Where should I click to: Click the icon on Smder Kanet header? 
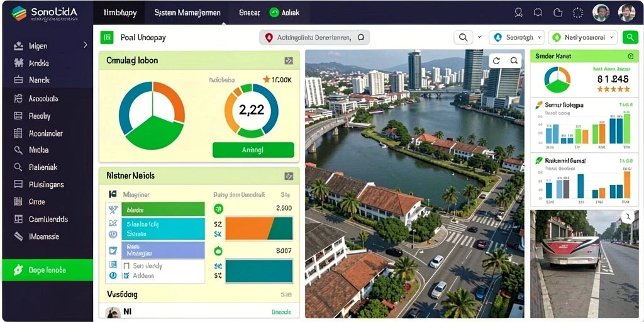631,56
